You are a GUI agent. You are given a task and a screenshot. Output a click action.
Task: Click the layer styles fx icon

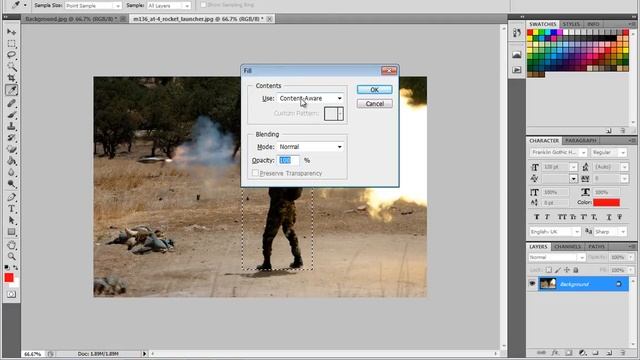[555, 352]
